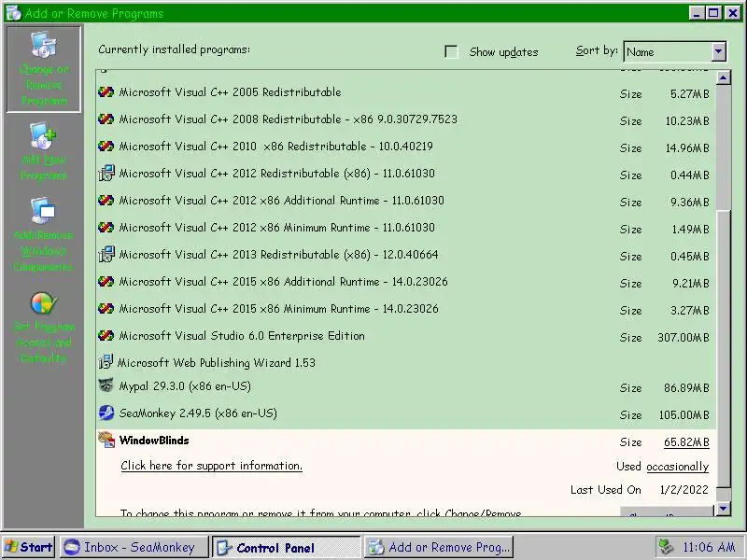This screenshot has width=747, height=560.
Task: Click the Visual C++ 2010 x86 Redistributable icon
Action: pyautogui.click(x=106, y=147)
